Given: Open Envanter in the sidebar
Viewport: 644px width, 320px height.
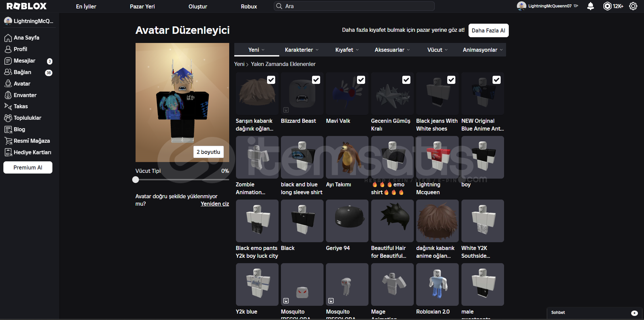Looking at the screenshot, I should 25,95.
